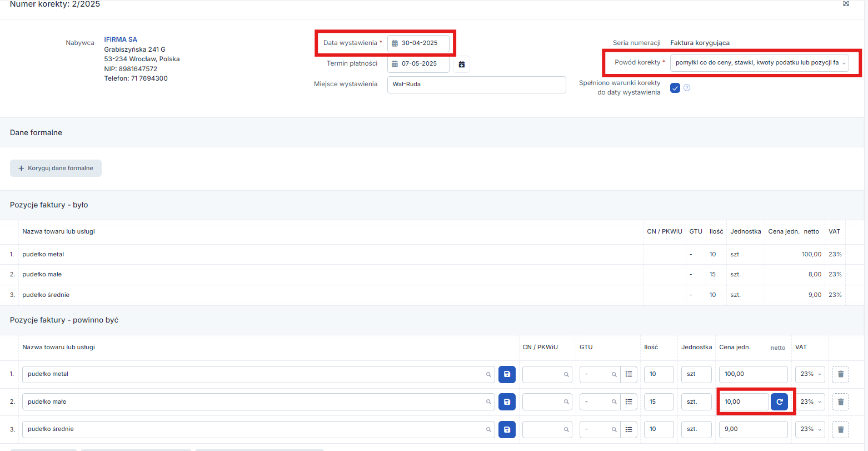Open GTU list icon in pudełko metal row

(x=628, y=374)
